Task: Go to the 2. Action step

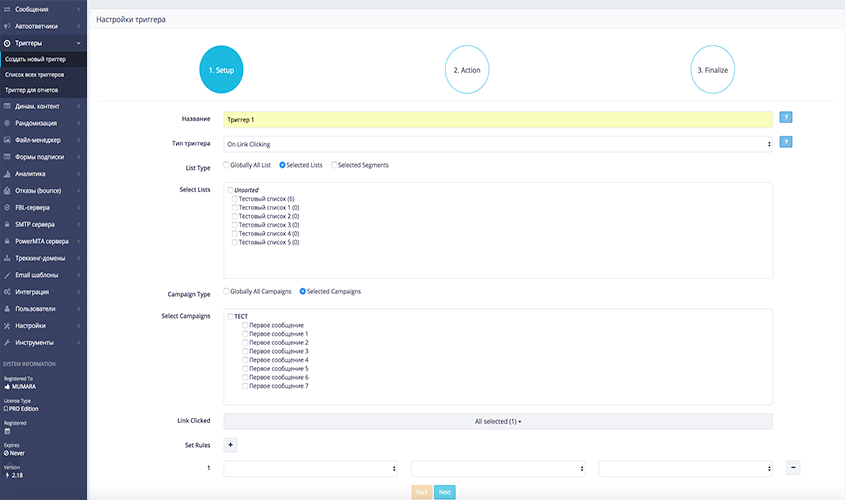Action: coord(468,71)
